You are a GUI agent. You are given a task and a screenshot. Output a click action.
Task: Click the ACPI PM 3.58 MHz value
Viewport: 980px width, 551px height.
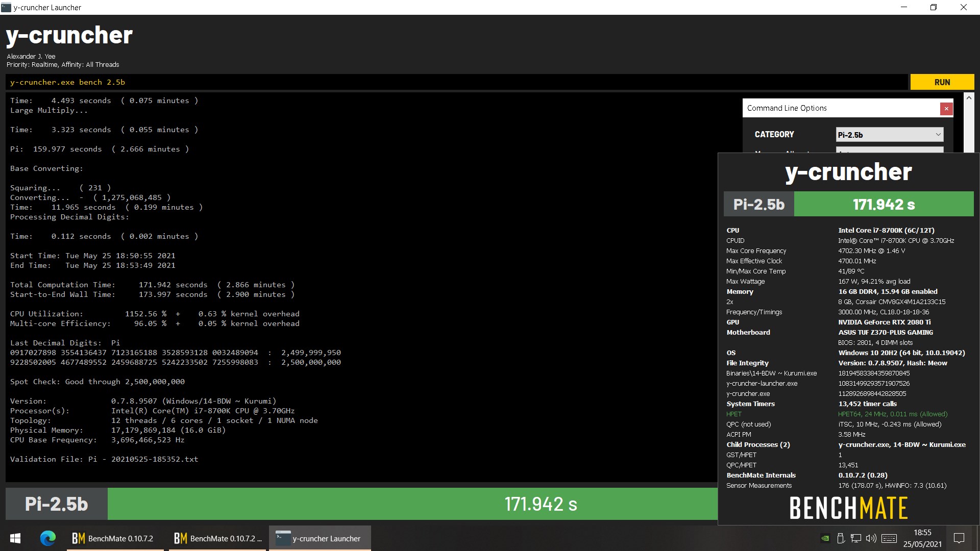point(851,434)
